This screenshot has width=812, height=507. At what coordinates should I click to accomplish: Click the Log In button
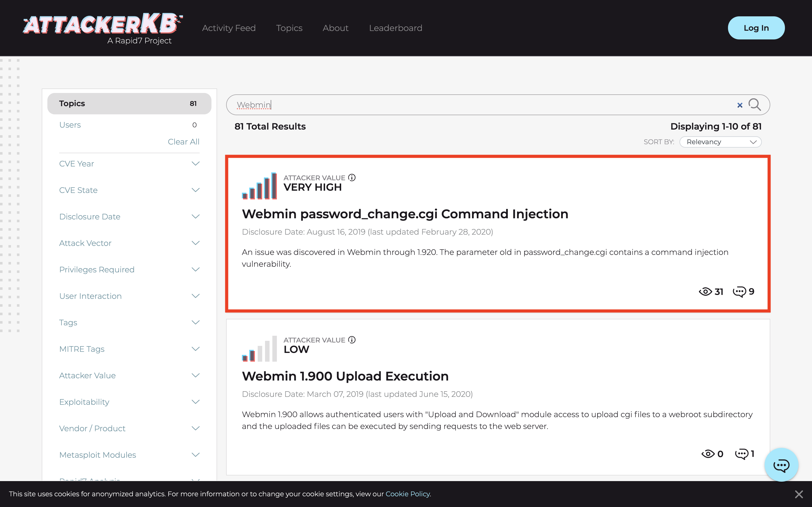tap(756, 28)
